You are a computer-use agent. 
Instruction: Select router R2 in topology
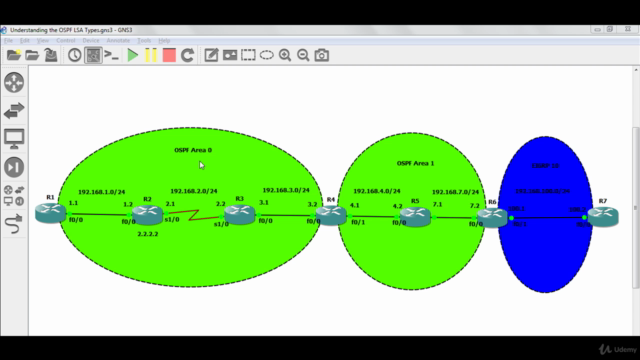click(147, 215)
